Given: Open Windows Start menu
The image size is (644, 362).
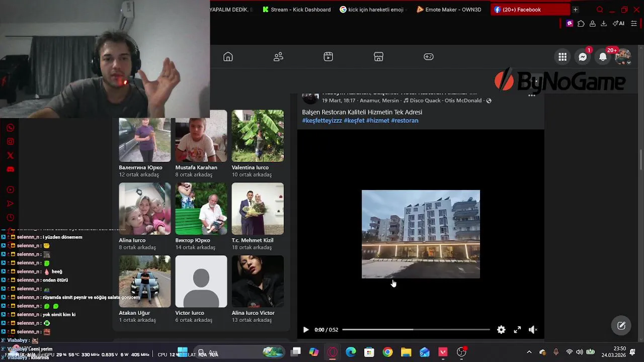Looking at the screenshot, I should 183,352.
